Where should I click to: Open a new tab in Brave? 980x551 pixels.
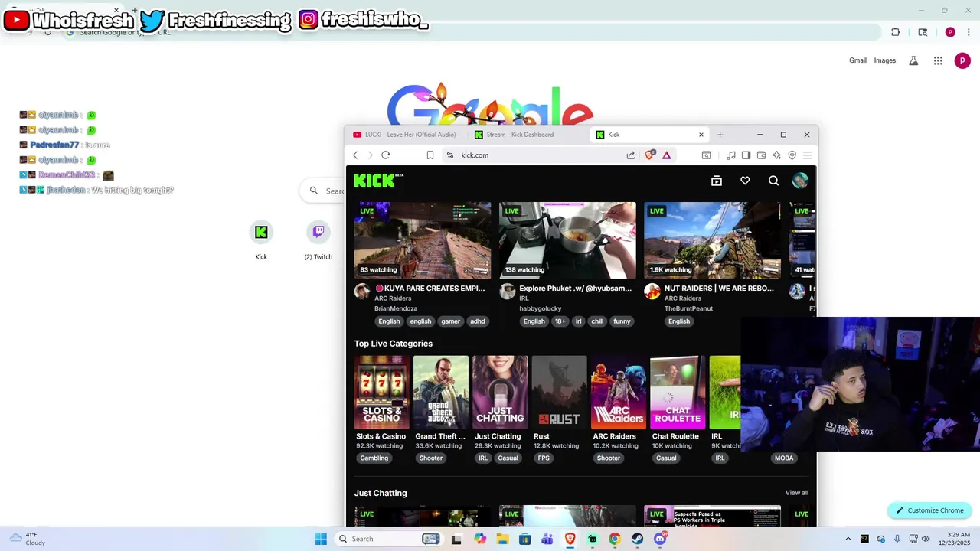pyautogui.click(x=720, y=135)
